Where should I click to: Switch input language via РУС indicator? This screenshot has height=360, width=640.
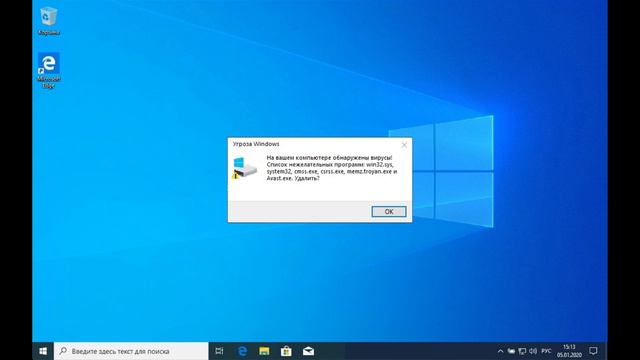pyautogui.click(x=546, y=351)
